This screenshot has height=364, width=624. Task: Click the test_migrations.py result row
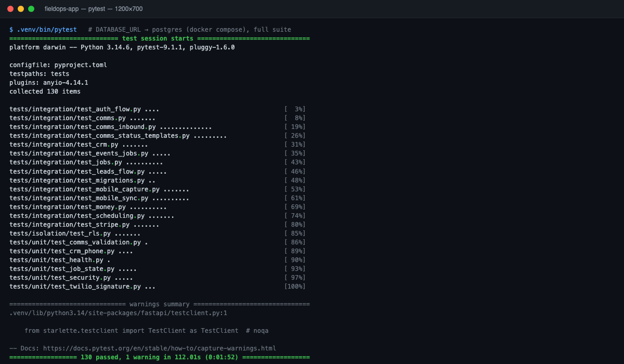tap(158, 180)
